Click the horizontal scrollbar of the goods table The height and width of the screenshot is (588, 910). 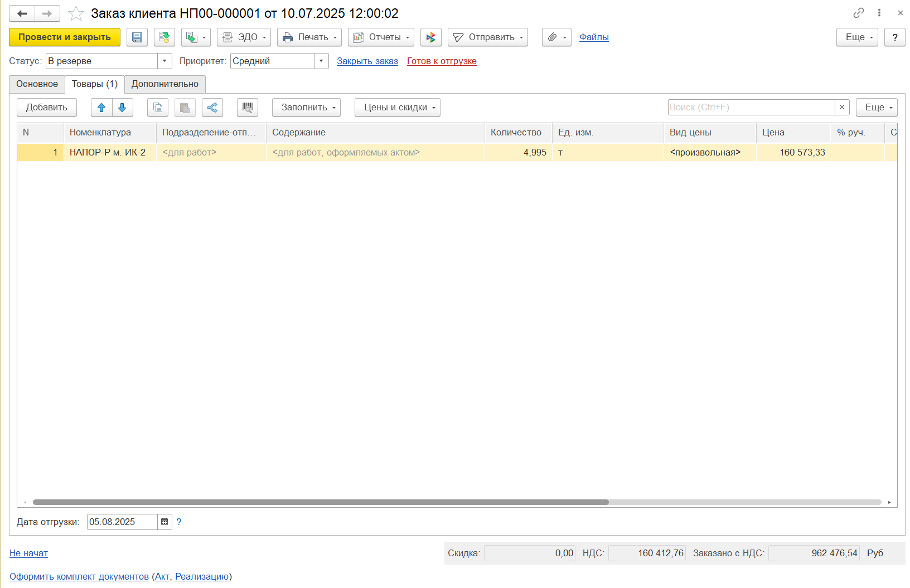(321, 502)
